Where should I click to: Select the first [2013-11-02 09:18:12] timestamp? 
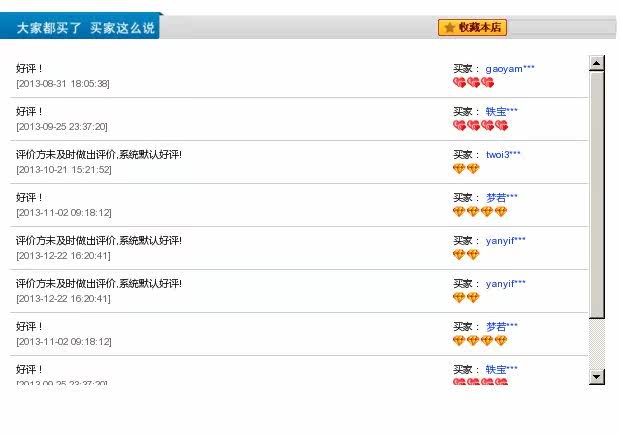[64, 213]
